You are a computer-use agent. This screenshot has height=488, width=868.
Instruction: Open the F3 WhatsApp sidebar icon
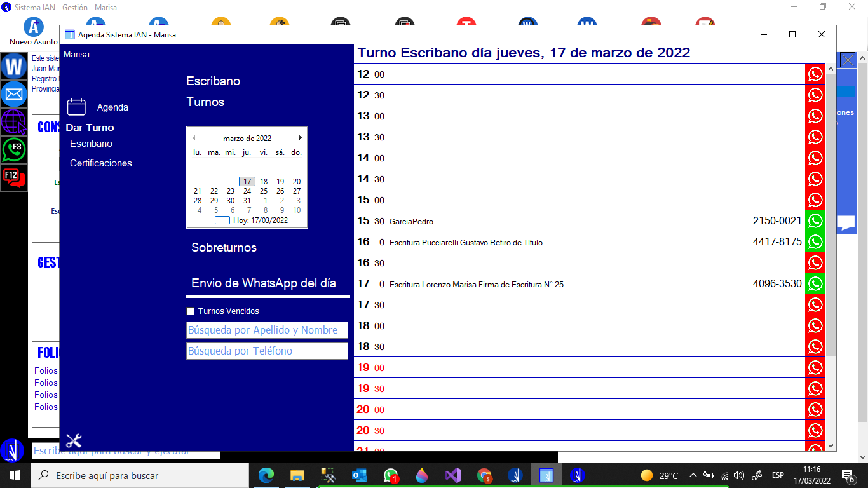[x=13, y=150]
